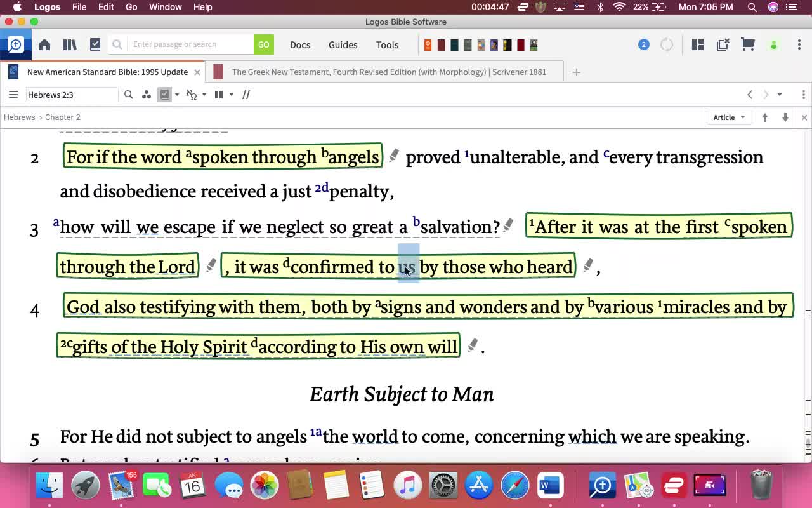
Task: Toggle multiple resources link set icon
Action: (192, 95)
